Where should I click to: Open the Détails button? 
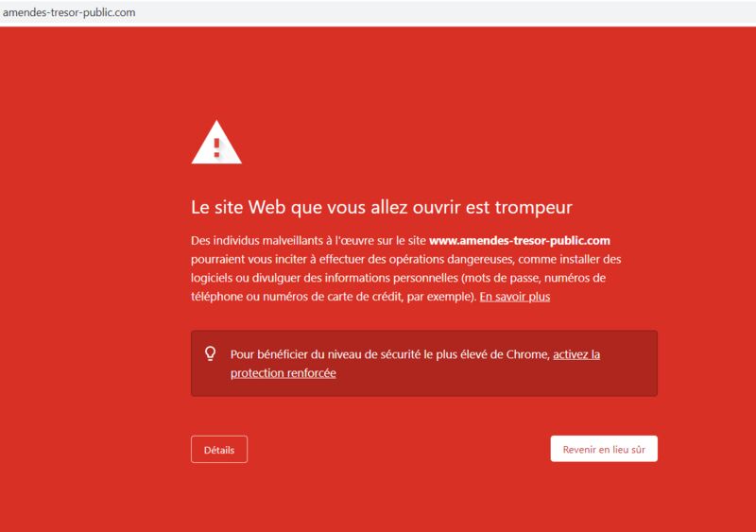click(219, 450)
